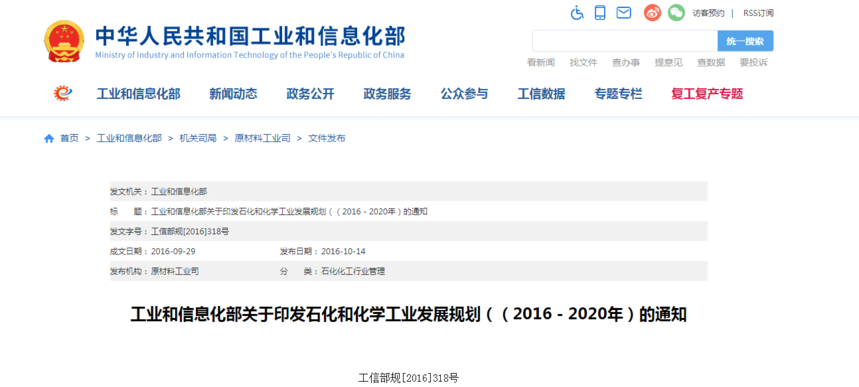The height and width of the screenshot is (387, 859).
Task: Select 要投诉 quick link
Action: pos(754,62)
